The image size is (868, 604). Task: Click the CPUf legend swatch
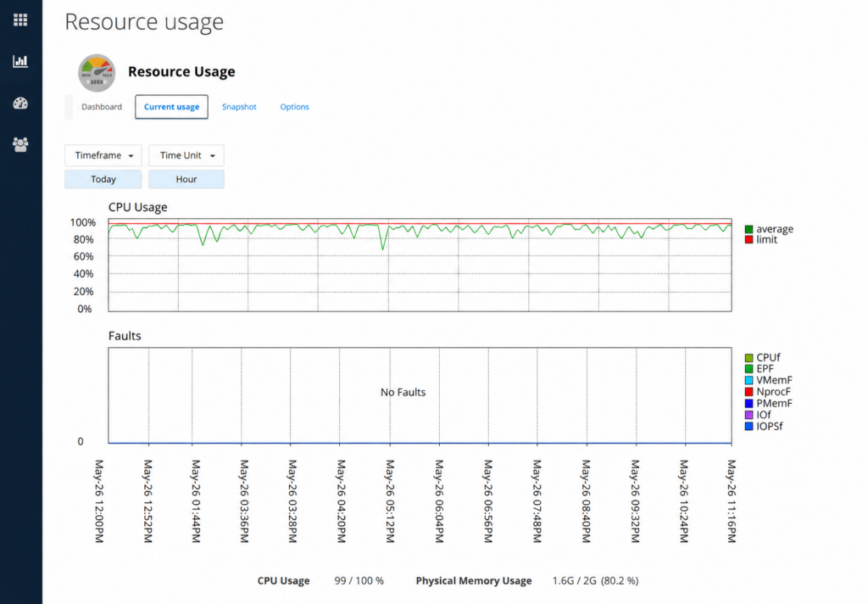[749, 358]
